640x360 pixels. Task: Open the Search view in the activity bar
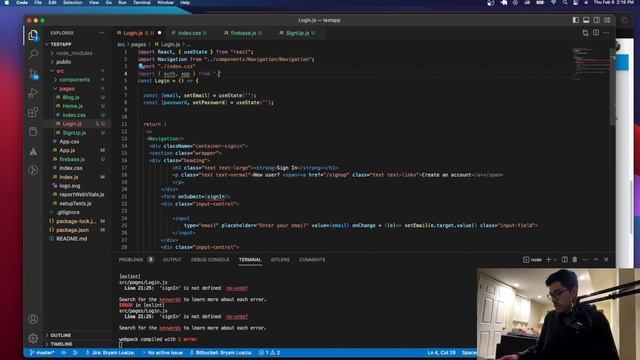click(33, 54)
